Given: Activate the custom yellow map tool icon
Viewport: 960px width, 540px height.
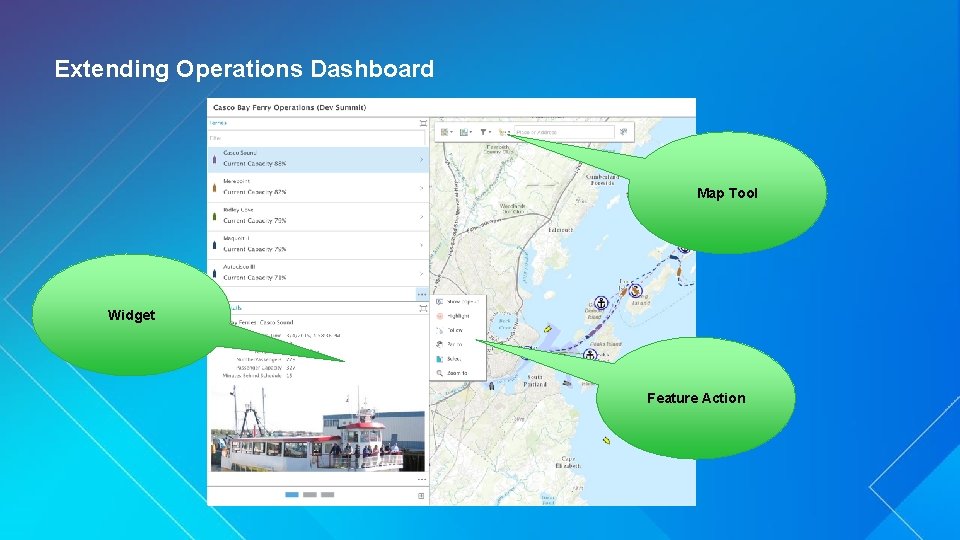Looking at the screenshot, I should [504, 132].
